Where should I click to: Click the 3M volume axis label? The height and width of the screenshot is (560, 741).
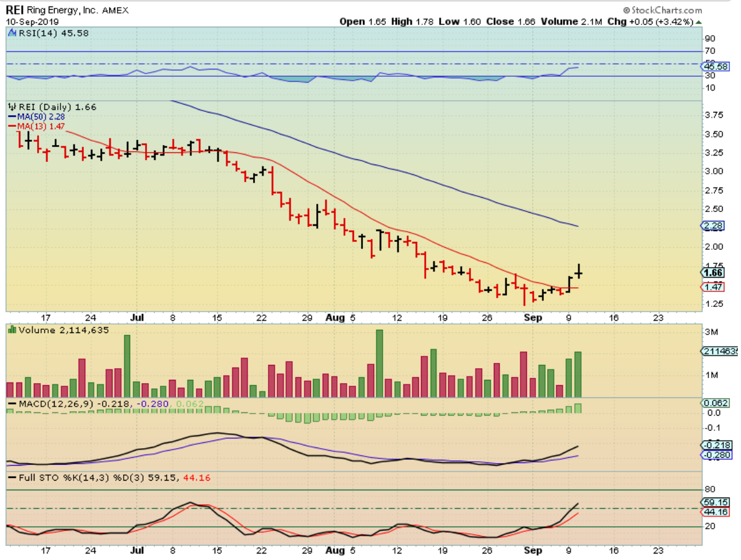click(x=711, y=332)
